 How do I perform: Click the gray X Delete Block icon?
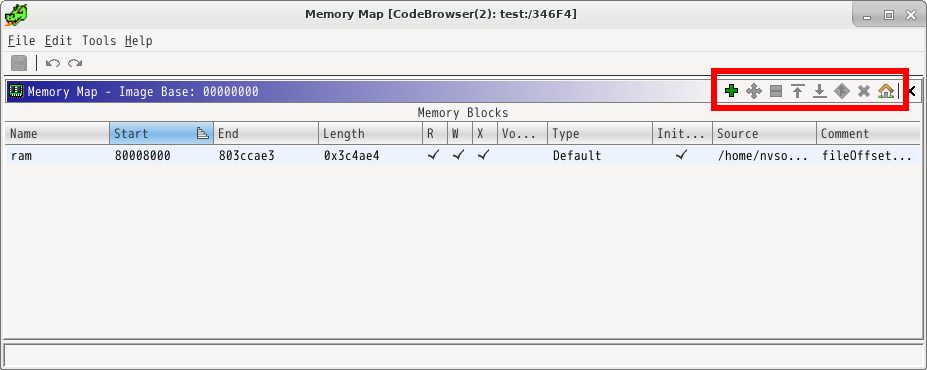pos(864,91)
